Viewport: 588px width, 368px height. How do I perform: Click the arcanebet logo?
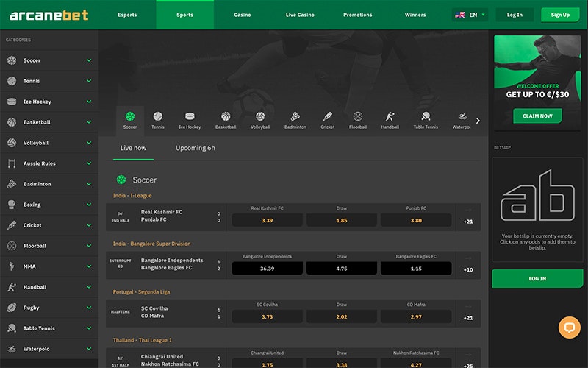coord(49,15)
